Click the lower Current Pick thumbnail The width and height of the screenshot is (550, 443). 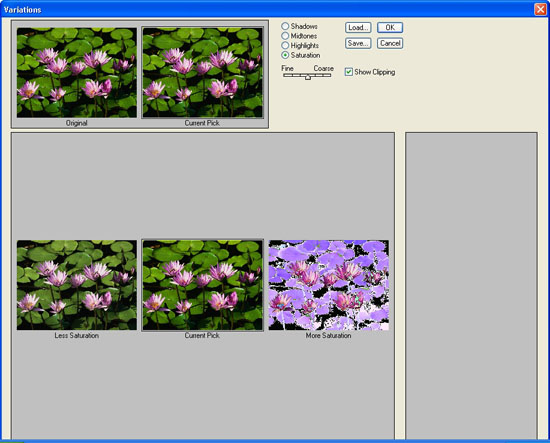pos(202,285)
